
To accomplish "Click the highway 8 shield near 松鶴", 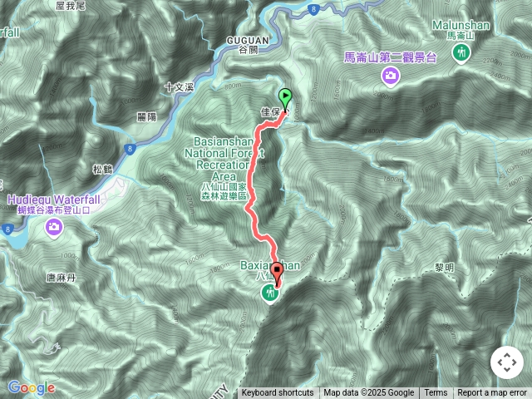I will [x=130, y=149].
